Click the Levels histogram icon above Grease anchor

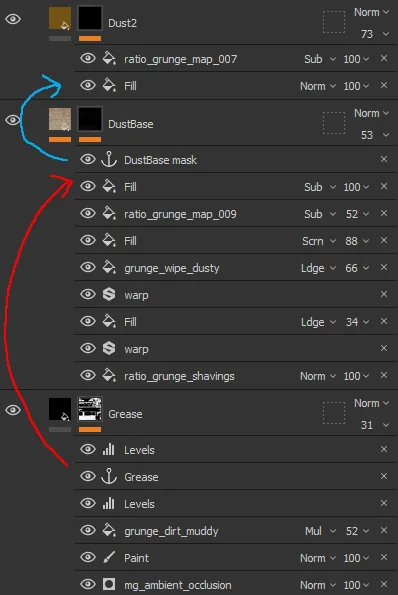click(x=109, y=449)
